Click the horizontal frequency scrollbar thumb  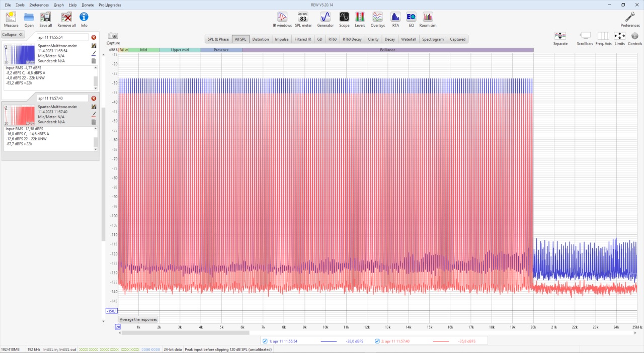(x=185, y=332)
